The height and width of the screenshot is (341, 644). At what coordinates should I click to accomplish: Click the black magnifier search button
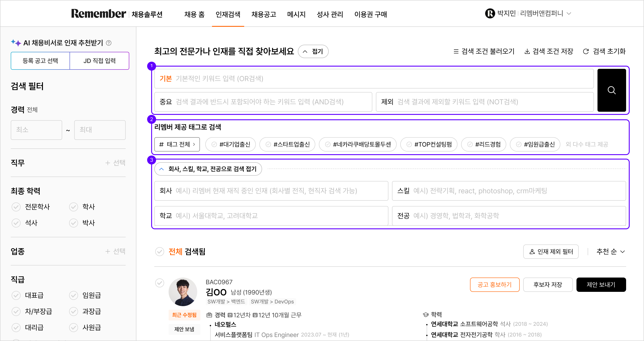coord(611,90)
